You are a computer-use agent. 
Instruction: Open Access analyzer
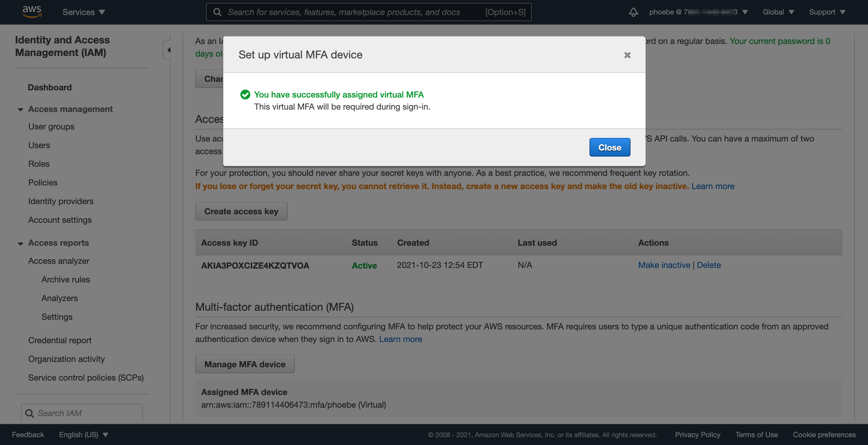pos(59,261)
